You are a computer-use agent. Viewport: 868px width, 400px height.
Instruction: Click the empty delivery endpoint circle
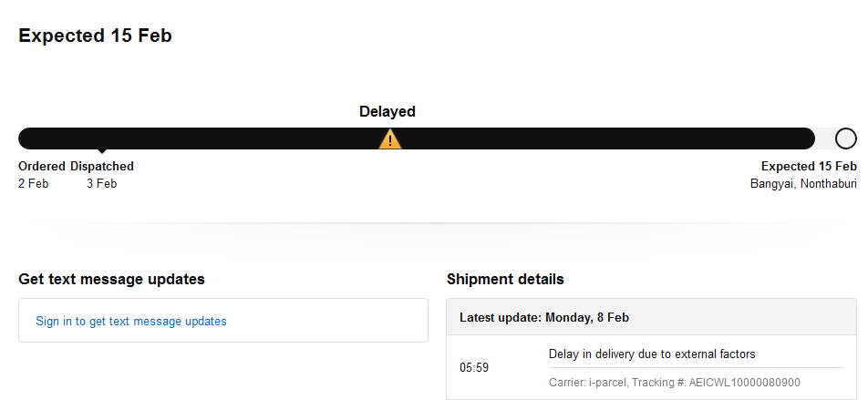pos(846,138)
